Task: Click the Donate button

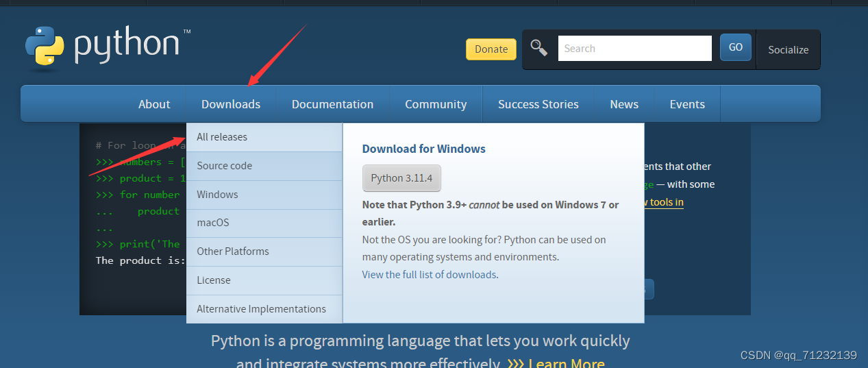Action: click(491, 49)
